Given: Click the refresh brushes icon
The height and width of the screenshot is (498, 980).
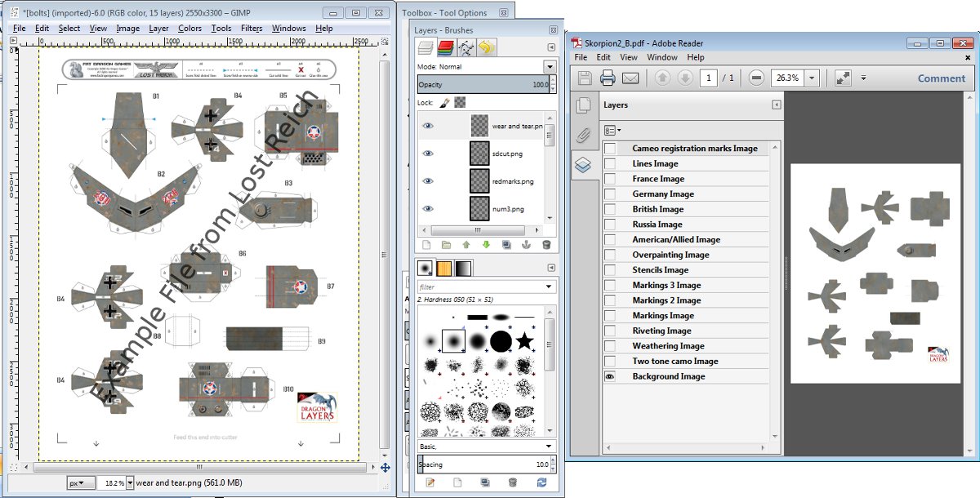Looking at the screenshot, I should point(541,482).
